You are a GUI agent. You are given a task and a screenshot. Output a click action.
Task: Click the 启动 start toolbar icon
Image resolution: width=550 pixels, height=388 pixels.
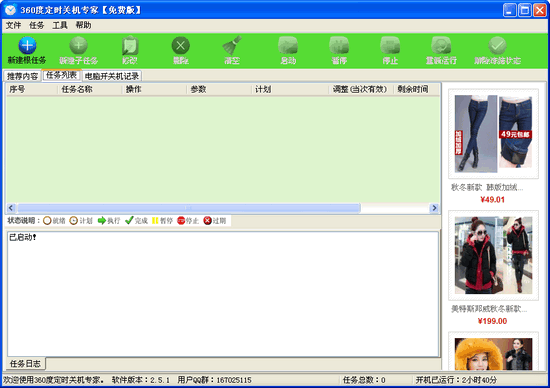[x=288, y=45]
